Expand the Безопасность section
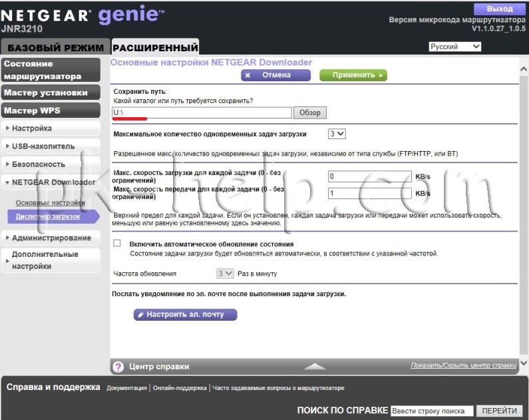Viewport: 529px width, 420px height. [x=51, y=164]
